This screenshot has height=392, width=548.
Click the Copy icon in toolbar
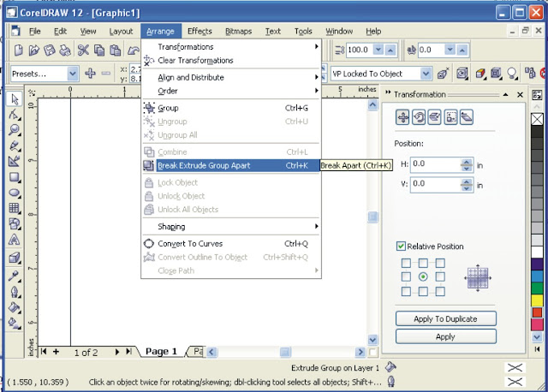pyautogui.click(x=99, y=50)
